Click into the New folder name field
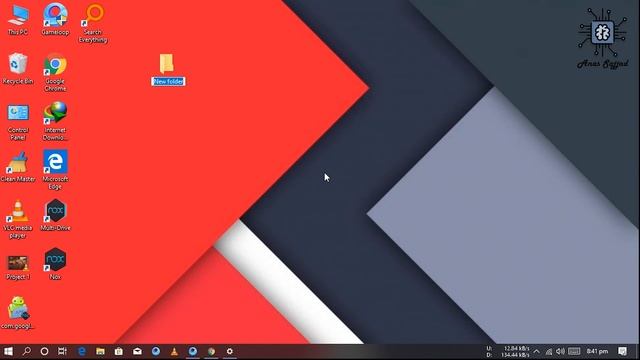 pos(168,81)
